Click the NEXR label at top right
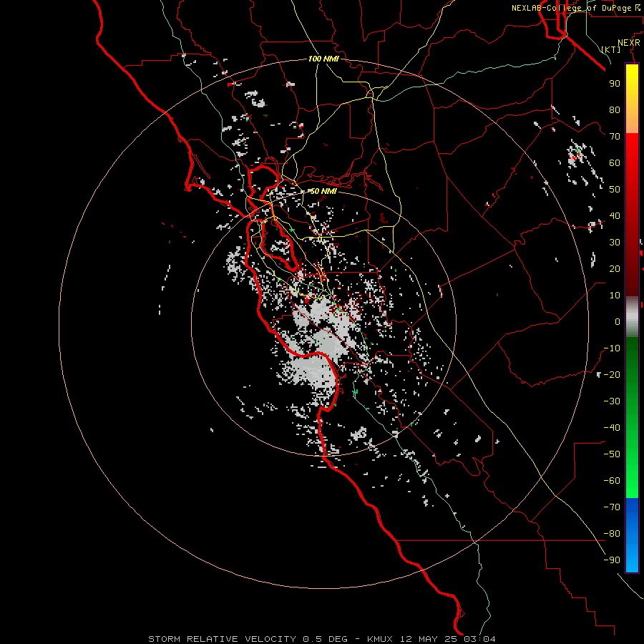The width and height of the screenshot is (644, 644). (629, 43)
